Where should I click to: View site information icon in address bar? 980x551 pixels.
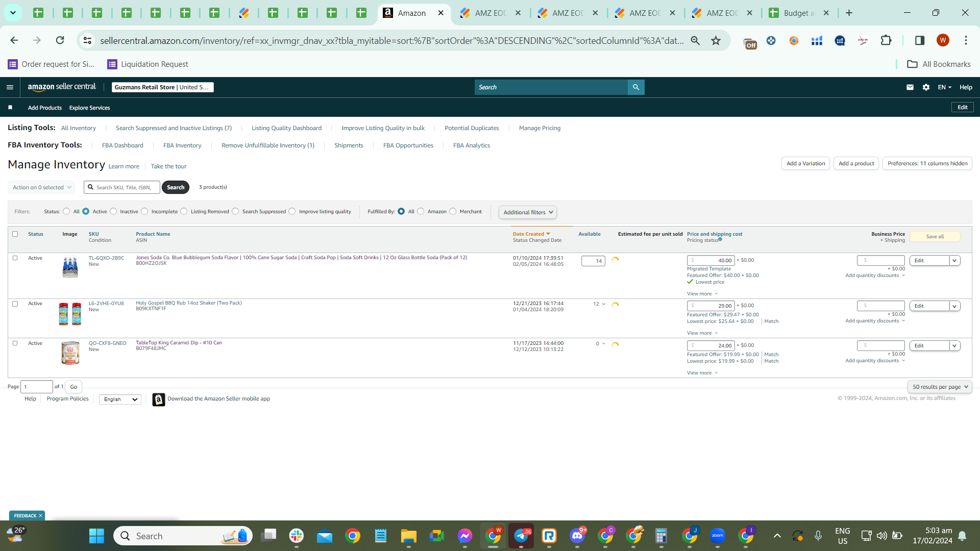[87, 40]
